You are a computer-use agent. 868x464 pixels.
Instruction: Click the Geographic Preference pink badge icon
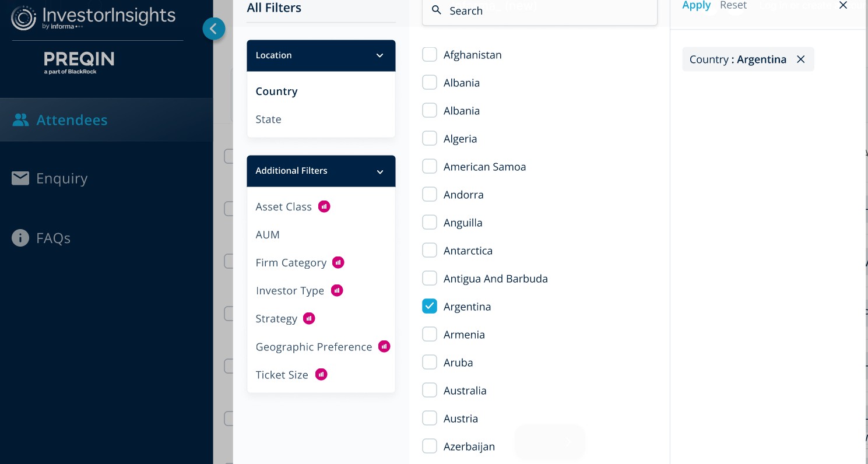pos(384,346)
